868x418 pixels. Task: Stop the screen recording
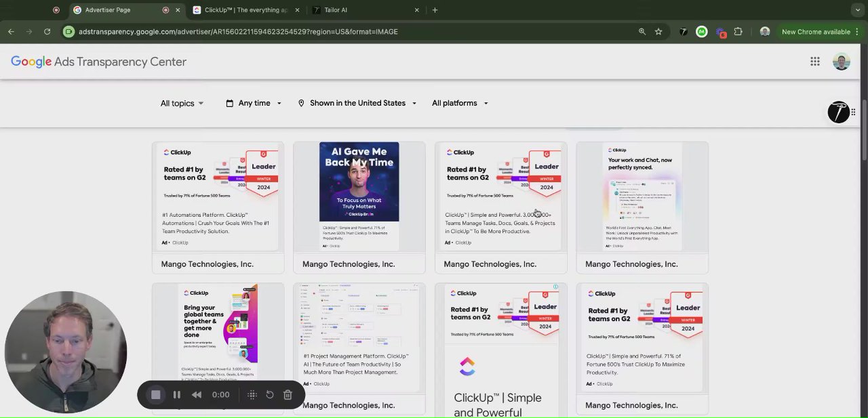point(156,394)
